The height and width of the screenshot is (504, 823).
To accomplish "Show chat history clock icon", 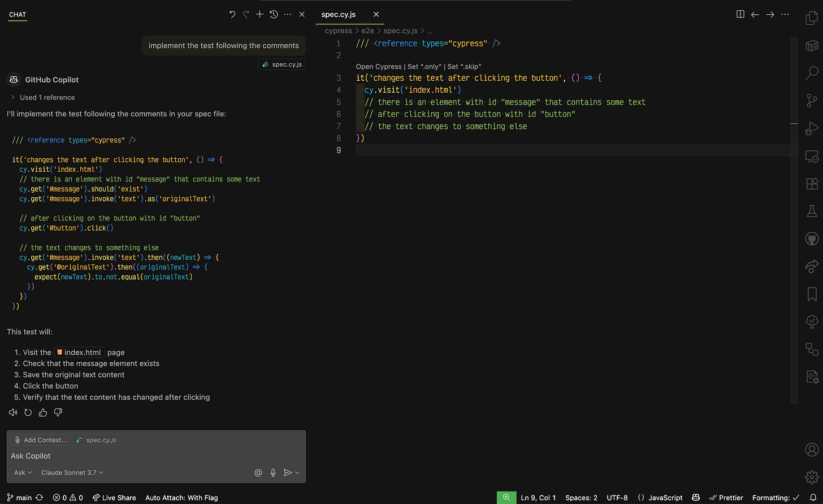I will [x=274, y=15].
